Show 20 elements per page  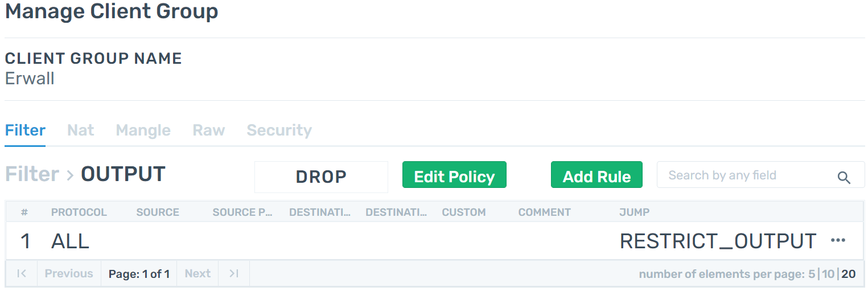click(849, 274)
